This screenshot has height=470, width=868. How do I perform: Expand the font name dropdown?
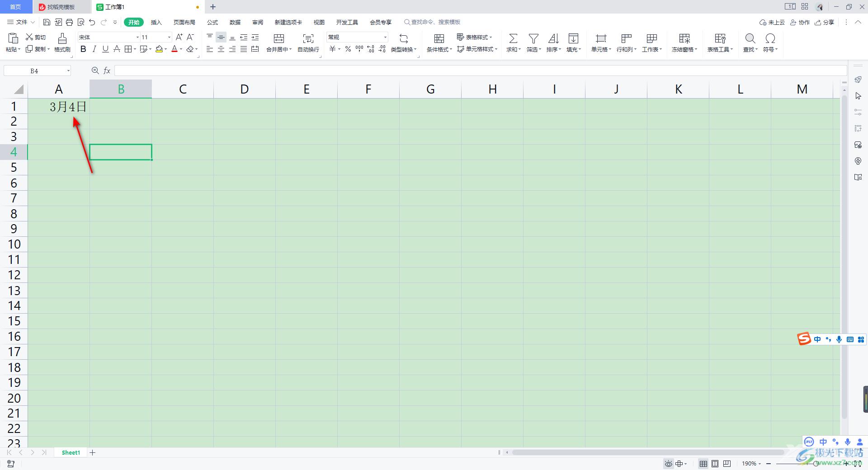[x=137, y=37]
